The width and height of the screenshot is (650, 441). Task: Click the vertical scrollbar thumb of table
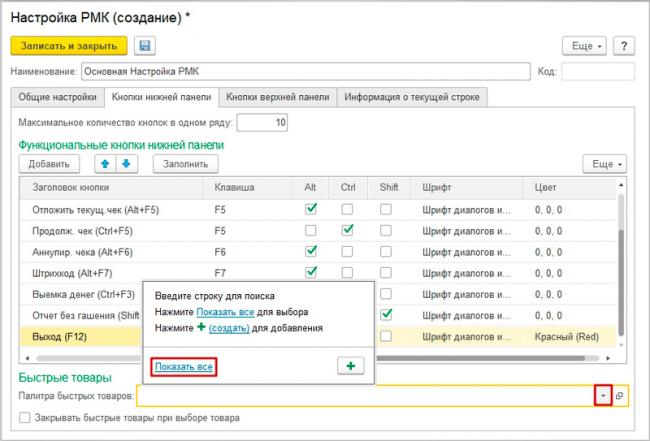pos(621,282)
